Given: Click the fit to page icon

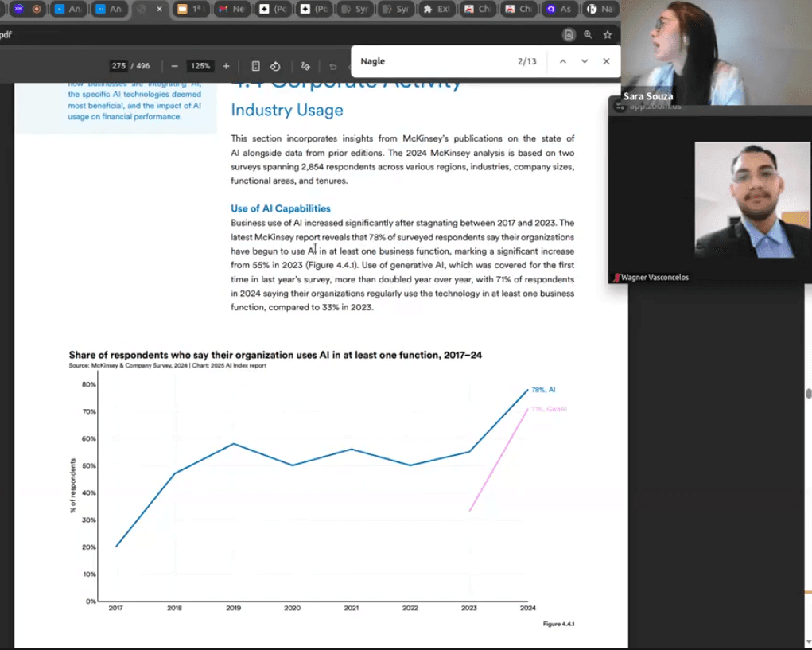Looking at the screenshot, I should [255, 66].
